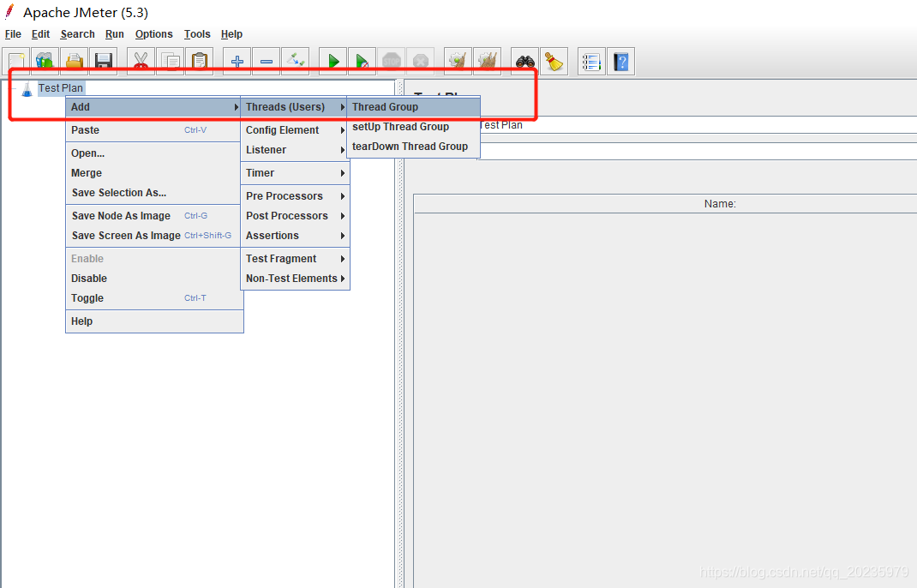Collapse all nodes with the minus icon
The height and width of the screenshot is (588, 917).
tap(266, 61)
